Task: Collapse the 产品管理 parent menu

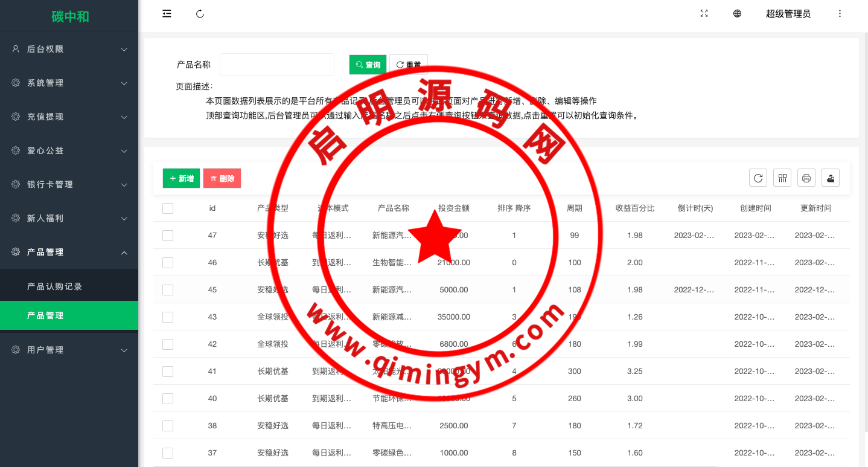Action: pyautogui.click(x=69, y=252)
